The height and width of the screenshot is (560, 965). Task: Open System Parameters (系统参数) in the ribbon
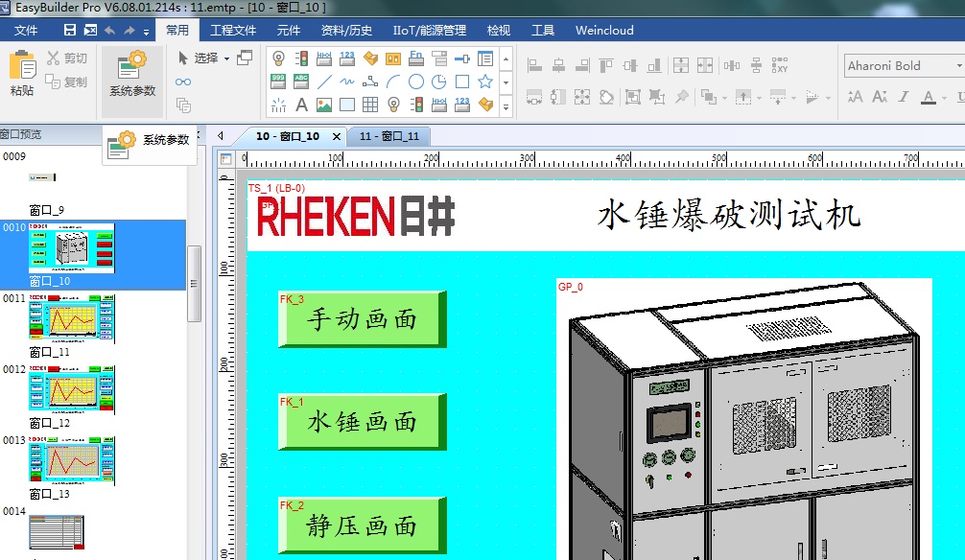131,74
